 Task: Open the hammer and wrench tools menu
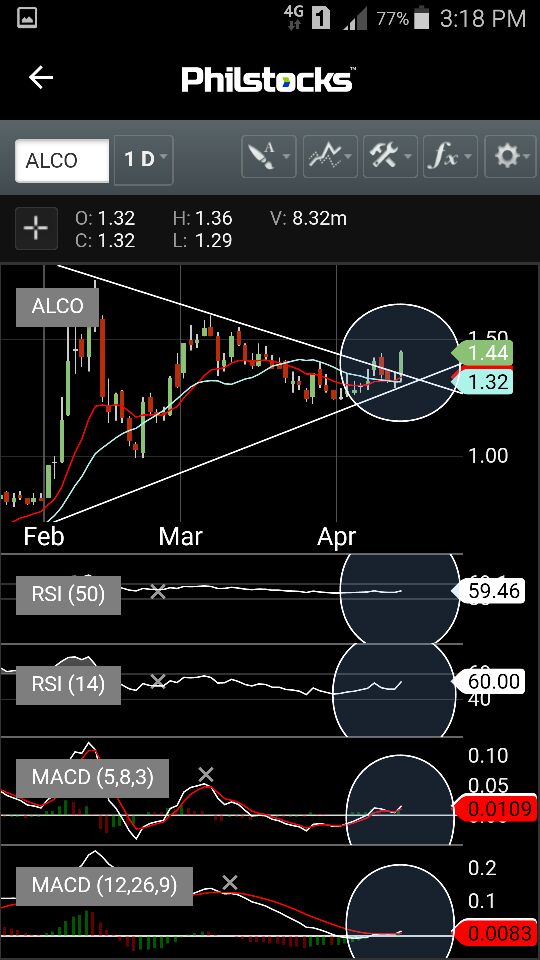click(391, 159)
